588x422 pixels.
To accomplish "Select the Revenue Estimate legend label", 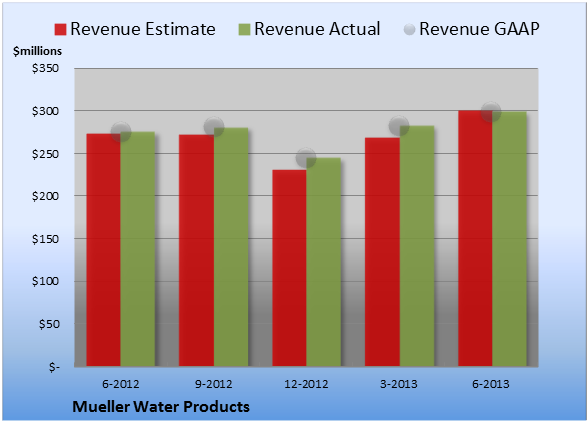I will coord(143,29).
